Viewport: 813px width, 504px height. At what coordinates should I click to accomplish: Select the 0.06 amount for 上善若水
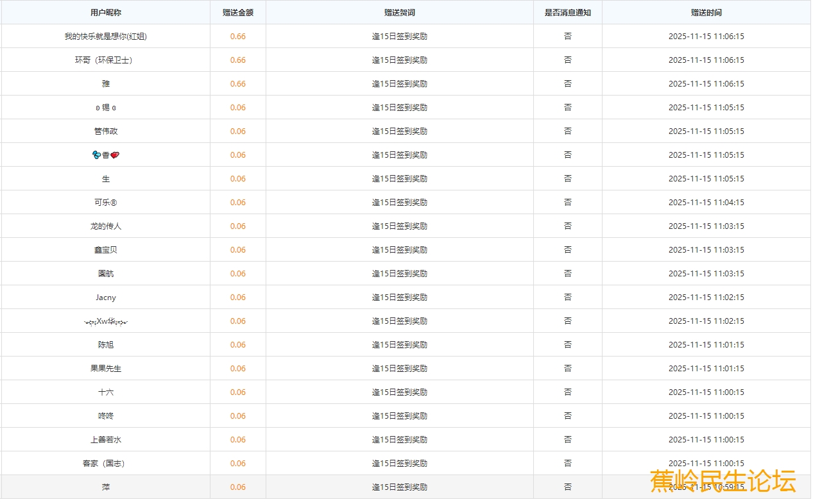237,440
